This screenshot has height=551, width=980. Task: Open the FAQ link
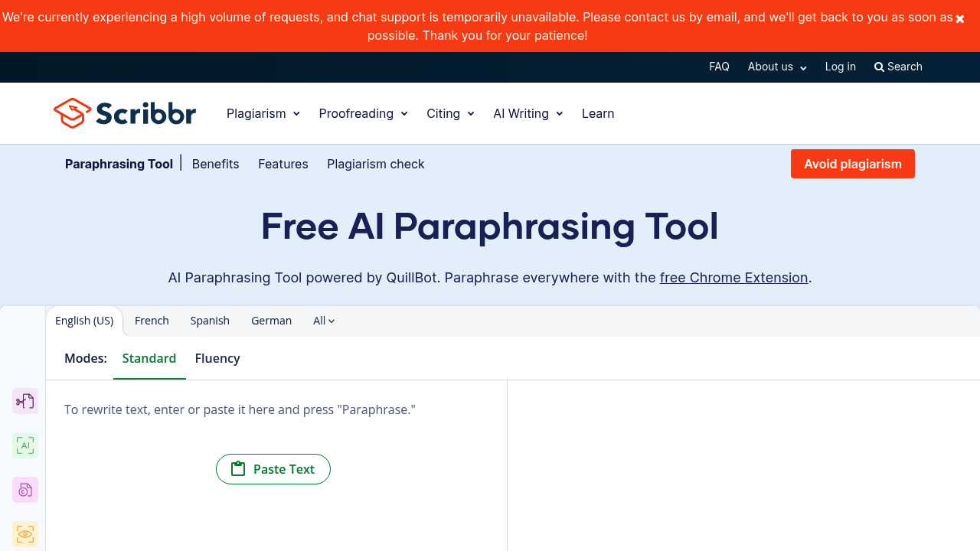(719, 67)
